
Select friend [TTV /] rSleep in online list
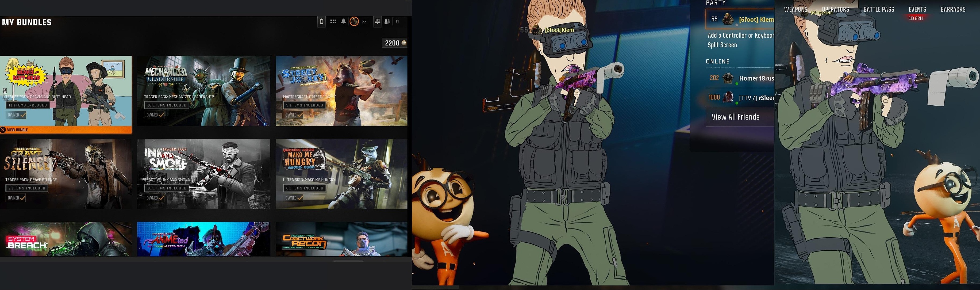740,98
